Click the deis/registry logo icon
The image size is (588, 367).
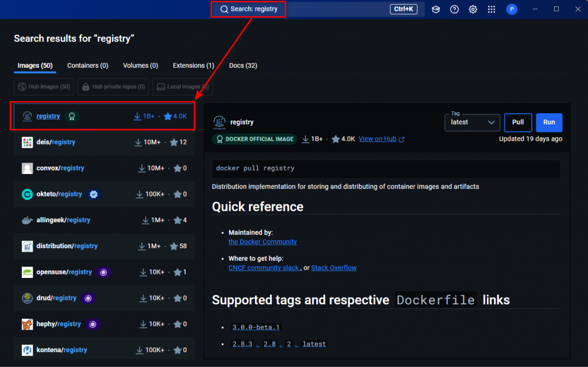(x=27, y=142)
